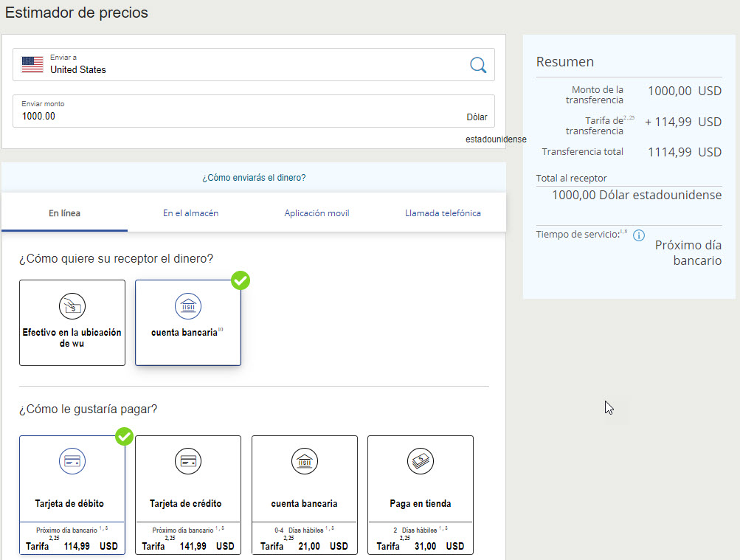Click the Total al receptor label

tap(571, 179)
